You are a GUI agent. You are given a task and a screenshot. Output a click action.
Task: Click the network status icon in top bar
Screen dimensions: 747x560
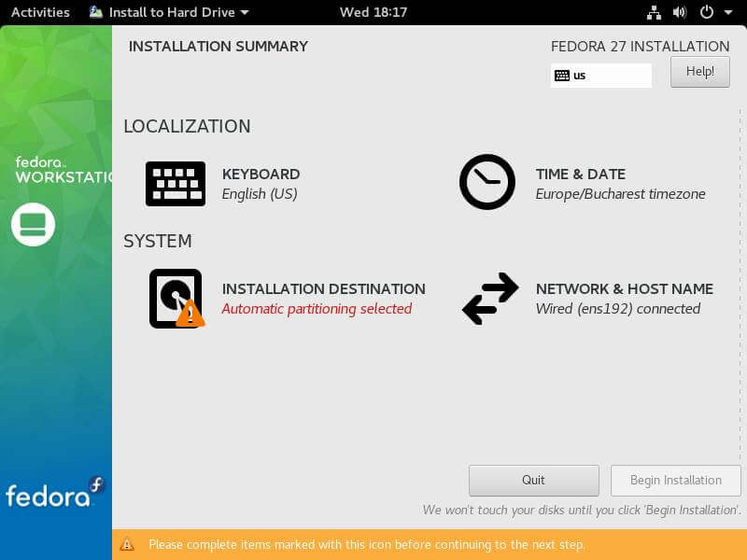tap(654, 12)
